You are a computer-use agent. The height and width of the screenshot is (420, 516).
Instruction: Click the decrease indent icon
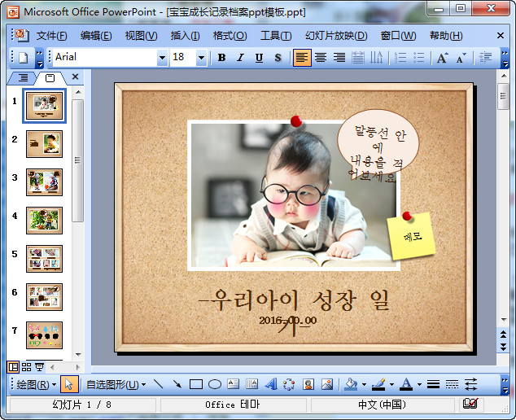485,58
